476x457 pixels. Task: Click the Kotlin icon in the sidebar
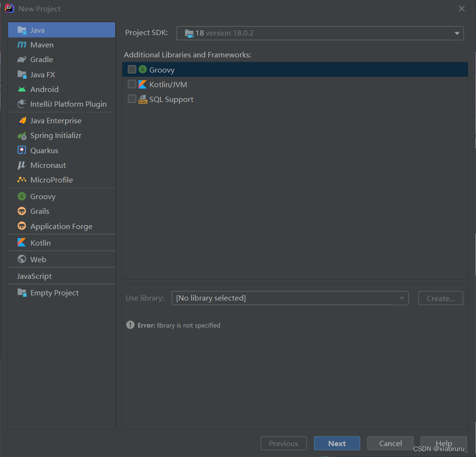point(22,242)
